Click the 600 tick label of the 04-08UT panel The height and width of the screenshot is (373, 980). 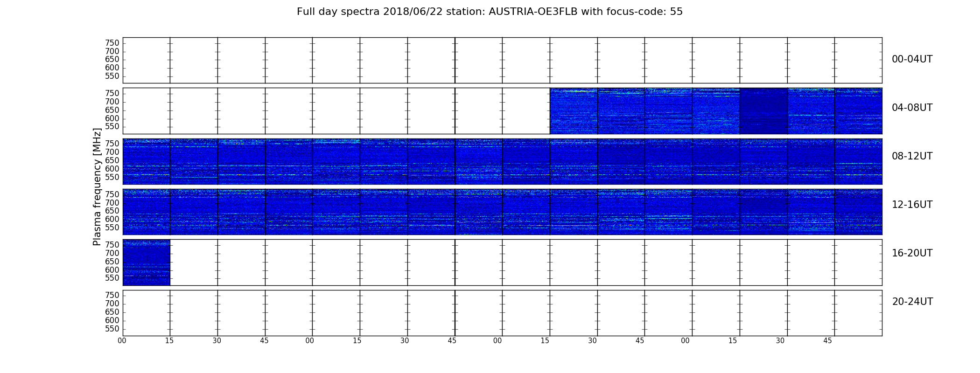point(112,118)
